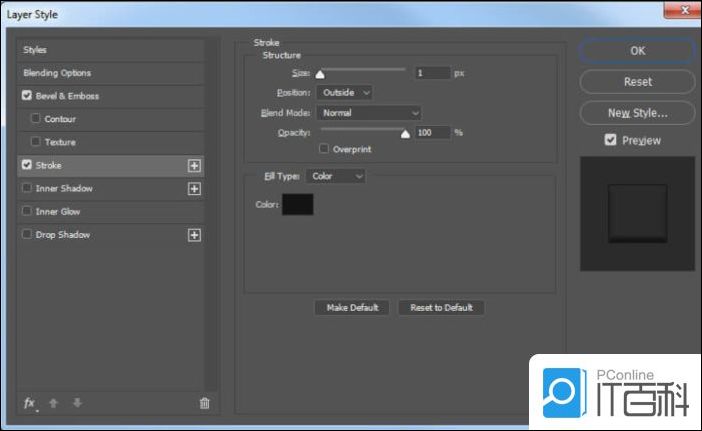This screenshot has height=431, width=702.
Task: Toggle the Preview checkbox
Action: click(x=610, y=140)
